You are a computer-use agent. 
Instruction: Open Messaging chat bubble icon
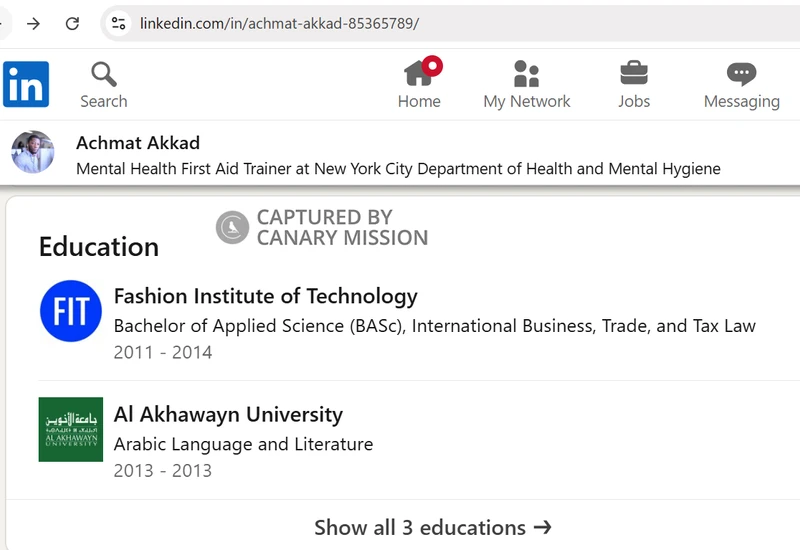[x=741, y=73]
